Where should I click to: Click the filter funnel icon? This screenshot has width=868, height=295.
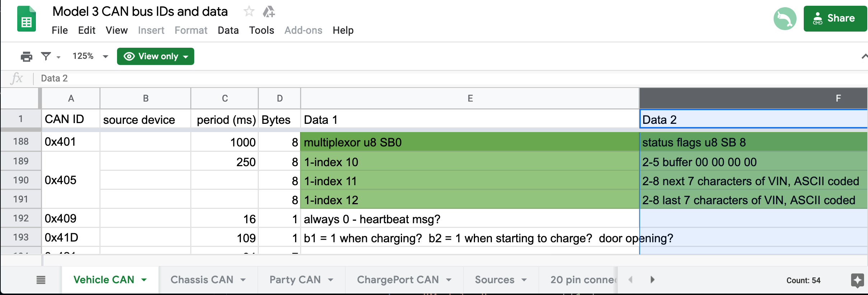(46, 56)
